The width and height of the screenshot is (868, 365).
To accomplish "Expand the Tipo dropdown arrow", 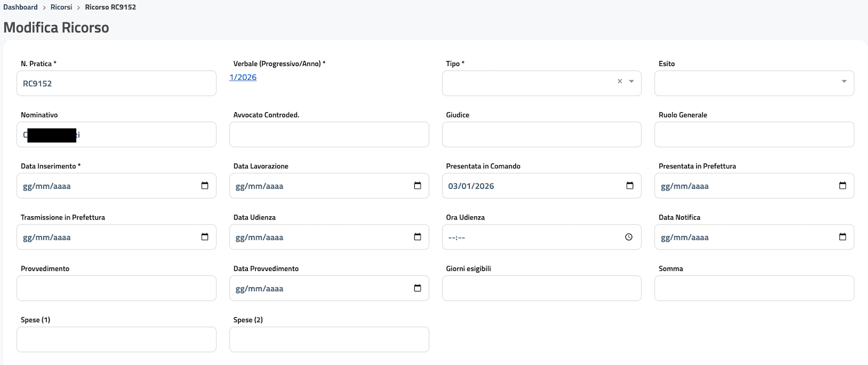I will tap(631, 82).
